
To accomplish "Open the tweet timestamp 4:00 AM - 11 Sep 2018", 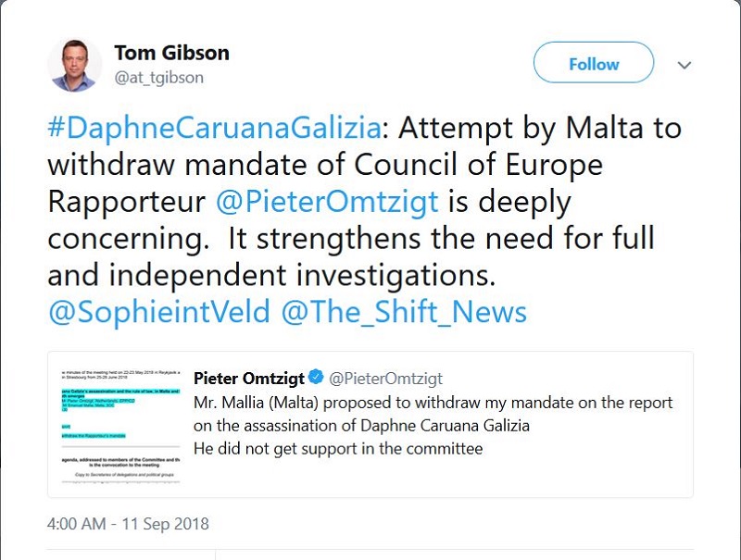I will pyautogui.click(x=128, y=523).
